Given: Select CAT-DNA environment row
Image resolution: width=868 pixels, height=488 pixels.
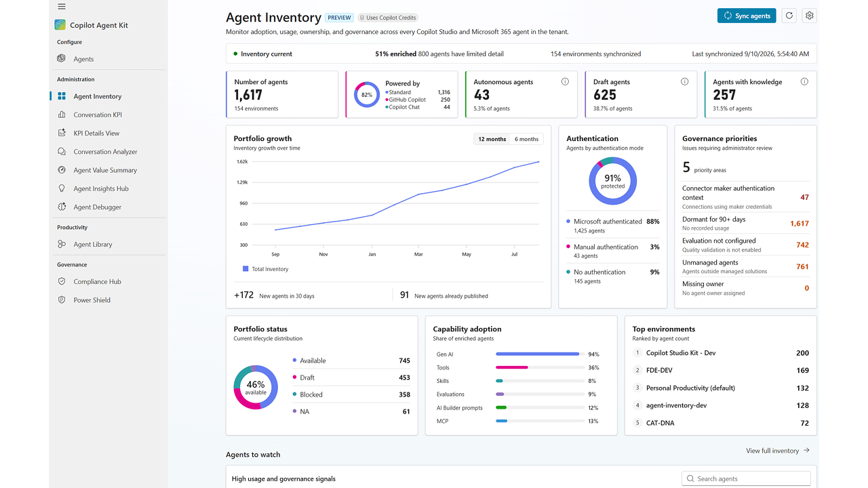Looking at the screenshot, I should point(721,423).
